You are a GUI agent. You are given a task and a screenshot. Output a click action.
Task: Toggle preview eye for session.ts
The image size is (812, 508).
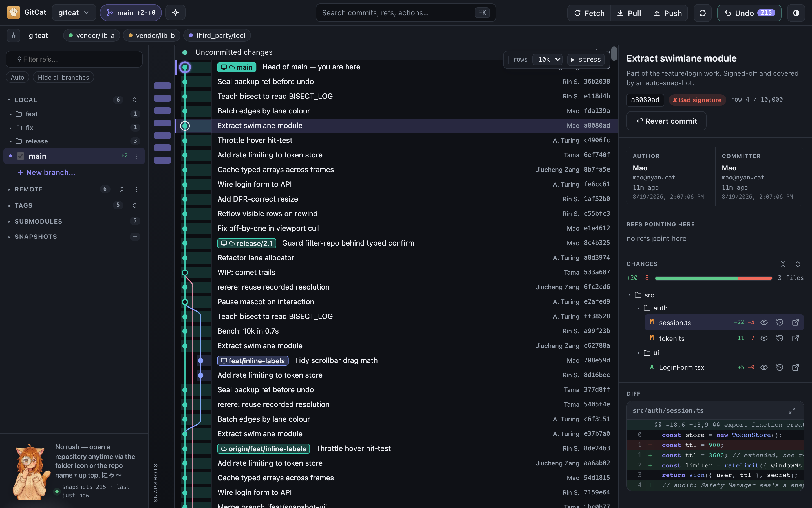pyautogui.click(x=764, y=322)
